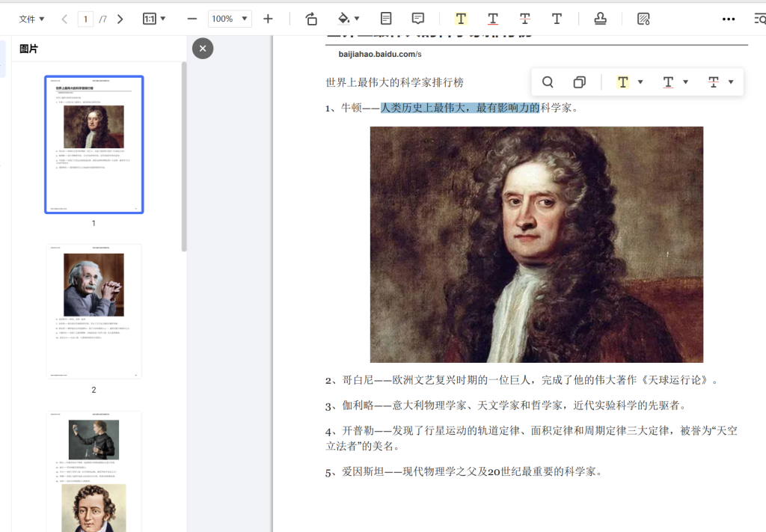Strike through selection using popup strikethrough T
Screen dimensions: 766x532
click(x=713, y=82)
